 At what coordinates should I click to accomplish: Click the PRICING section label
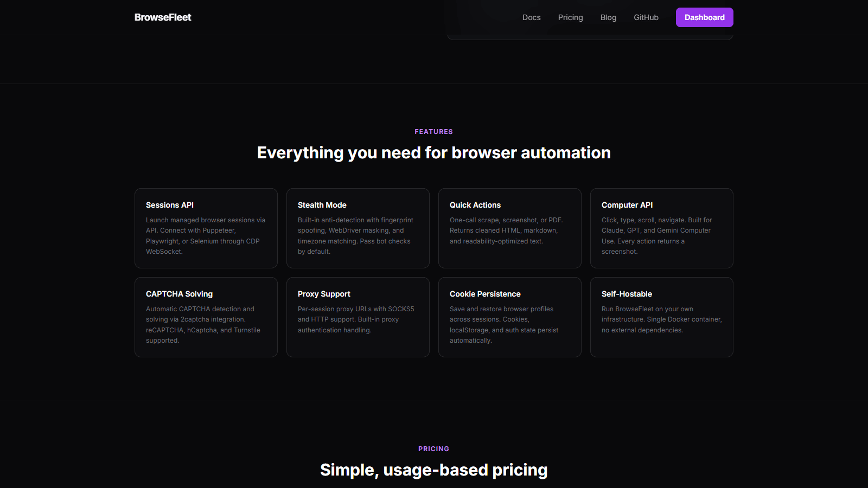pos(433,448)
